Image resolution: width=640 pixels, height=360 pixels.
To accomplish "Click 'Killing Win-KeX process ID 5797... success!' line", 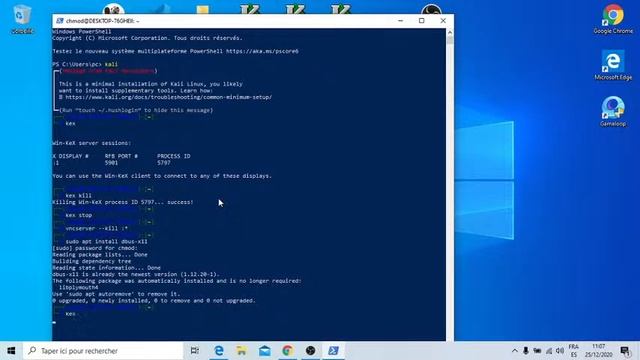I will 123,202.
